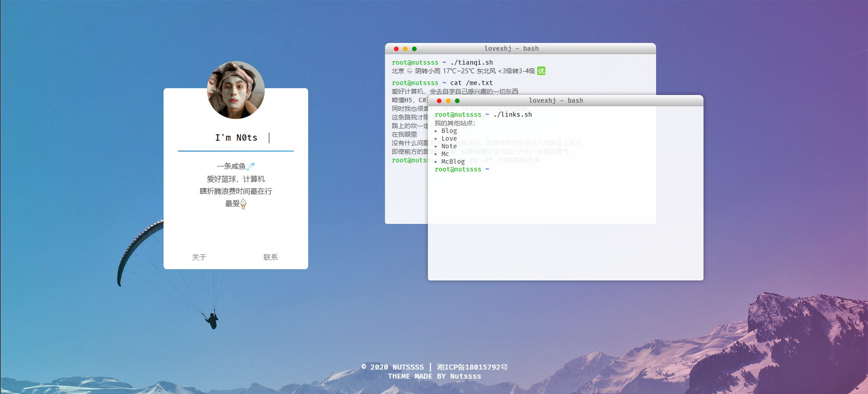This screenshot has width=868, height=394.
Task: Click the green maximize dot of back terminal
Action: pyautogui.click(x=414, y=49)
